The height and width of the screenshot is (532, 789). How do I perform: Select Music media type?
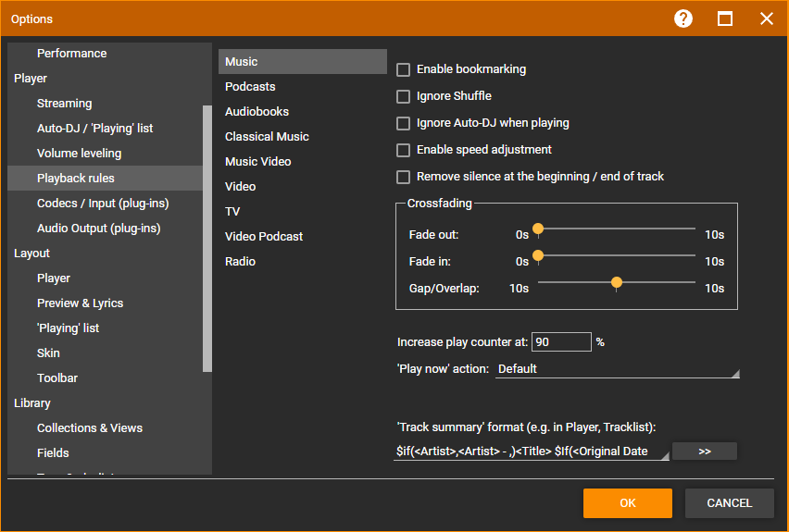(x=303, y=61)
